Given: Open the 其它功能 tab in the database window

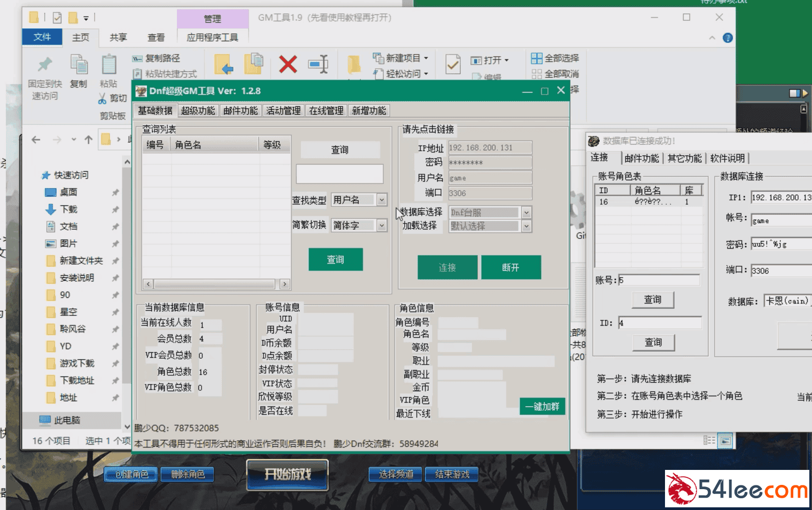Looking at the screenshot, I should click(685, 158).
